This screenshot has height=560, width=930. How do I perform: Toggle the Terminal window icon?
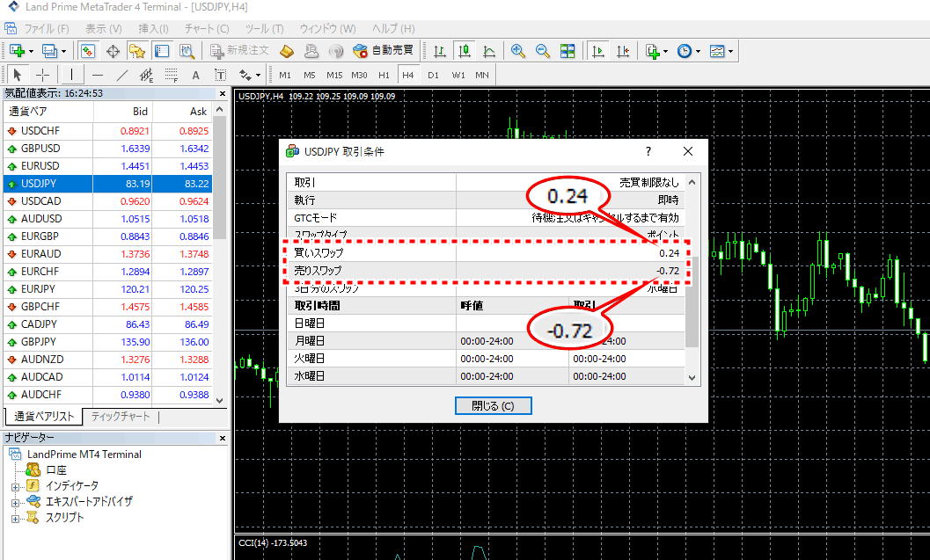pos(162,51)
